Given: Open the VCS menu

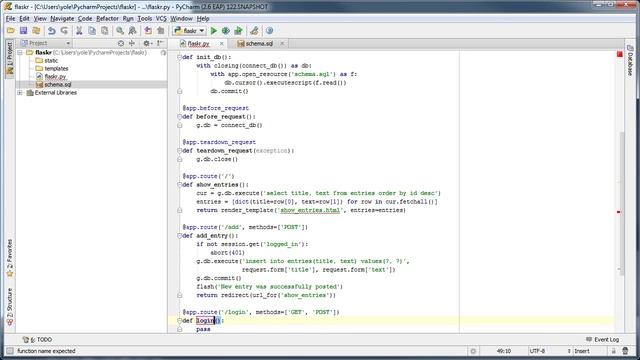Looking at the screenshot, I should click(x=161, y=18).
